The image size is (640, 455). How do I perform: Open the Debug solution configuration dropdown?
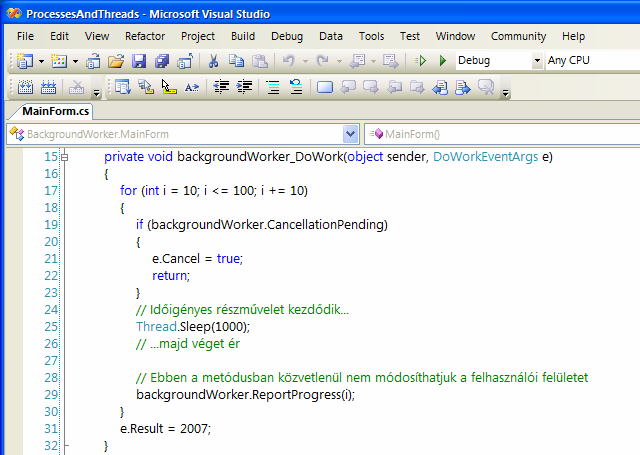537,61
